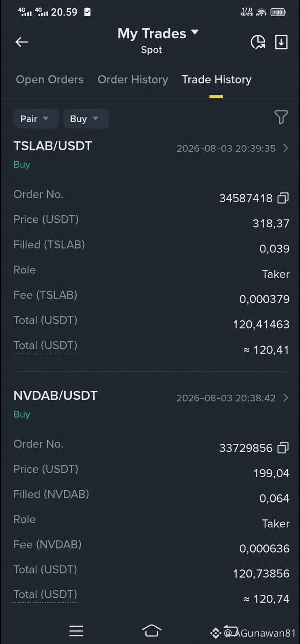Tap dotted Total (USDT) label under TSLAB
This screenshot has width=300, height=644.
point(45,346)
